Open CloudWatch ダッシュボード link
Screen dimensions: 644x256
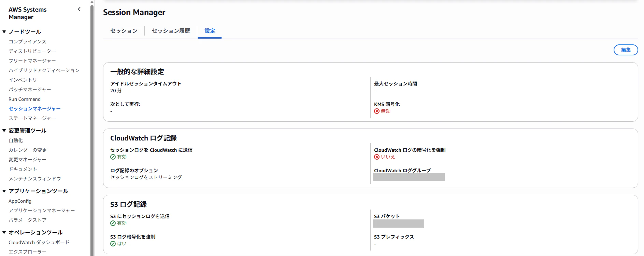[39, 242]
